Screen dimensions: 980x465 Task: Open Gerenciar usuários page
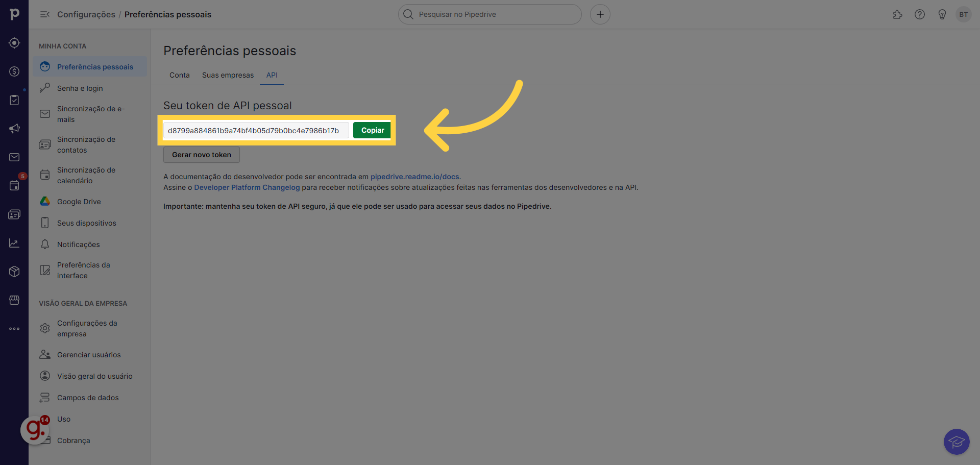pos(90,355)
